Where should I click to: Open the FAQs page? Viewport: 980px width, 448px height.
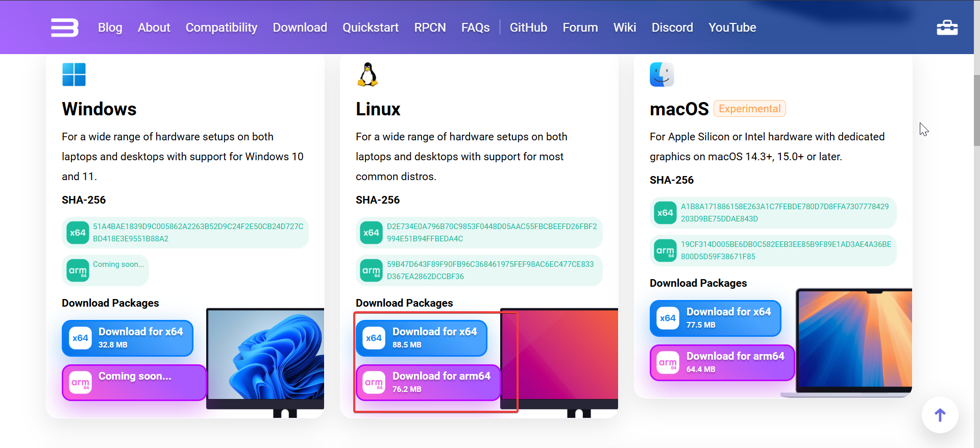476,28
